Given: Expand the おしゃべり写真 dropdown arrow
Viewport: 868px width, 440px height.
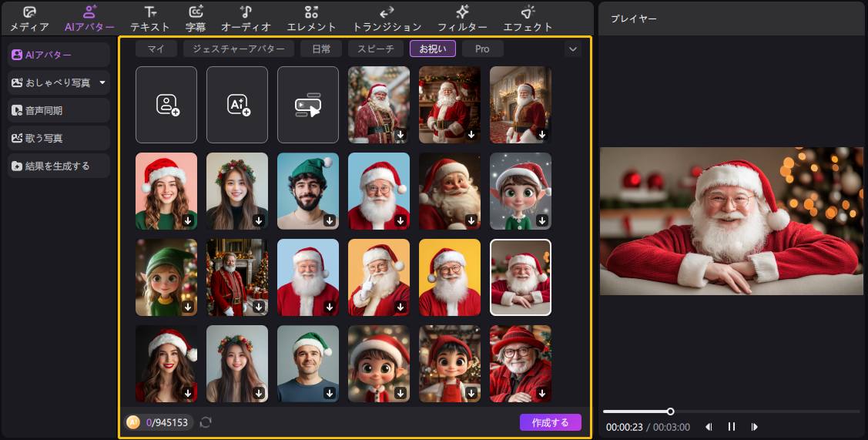Looking at the screenshot, I should [x=102, y=82].
